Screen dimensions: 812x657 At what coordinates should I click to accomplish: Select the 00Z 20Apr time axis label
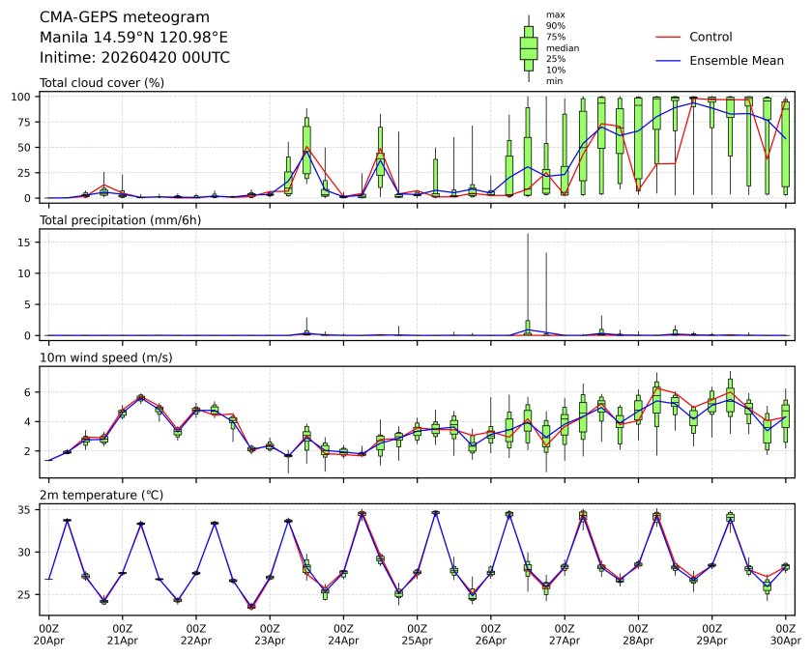point(49,634)
